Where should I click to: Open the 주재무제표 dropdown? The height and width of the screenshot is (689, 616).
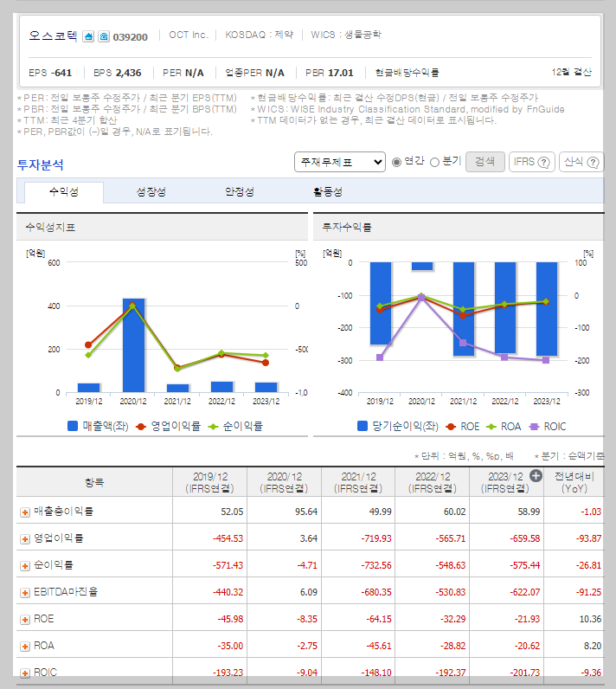(340, 162)
